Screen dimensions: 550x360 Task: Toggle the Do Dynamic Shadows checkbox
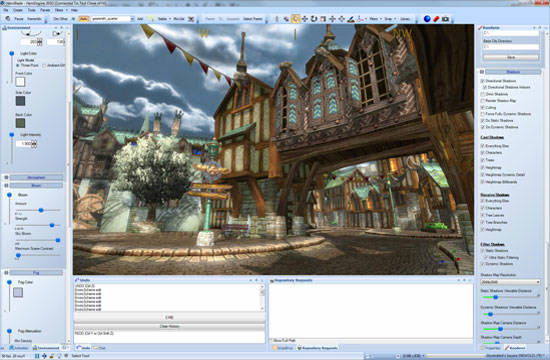[483, 127]
